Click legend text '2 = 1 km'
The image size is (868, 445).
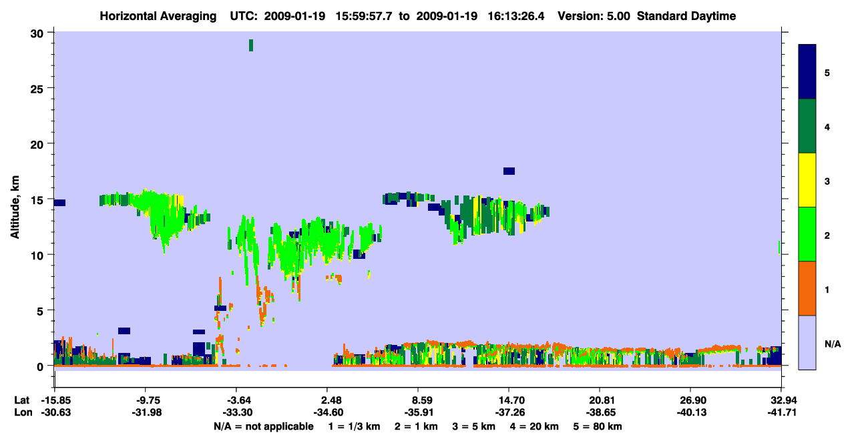coord(415,426)
